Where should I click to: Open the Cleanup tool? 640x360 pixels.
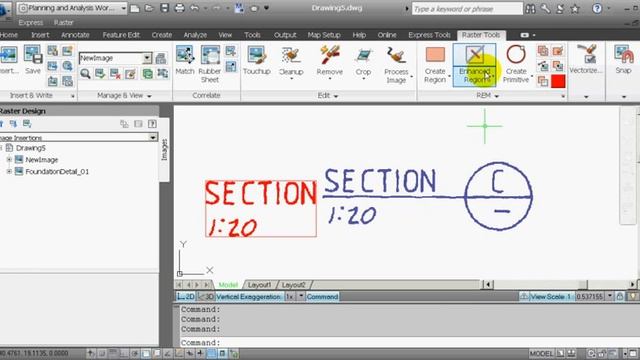pyautogui.click(x=291, y=61)
